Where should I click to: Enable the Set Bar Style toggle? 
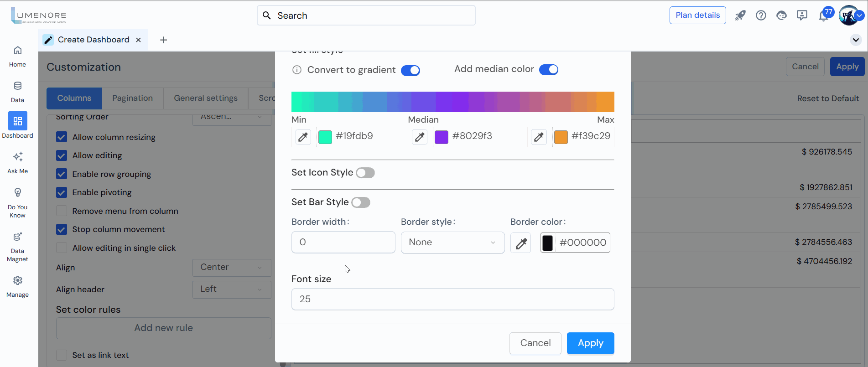point(361,202)
